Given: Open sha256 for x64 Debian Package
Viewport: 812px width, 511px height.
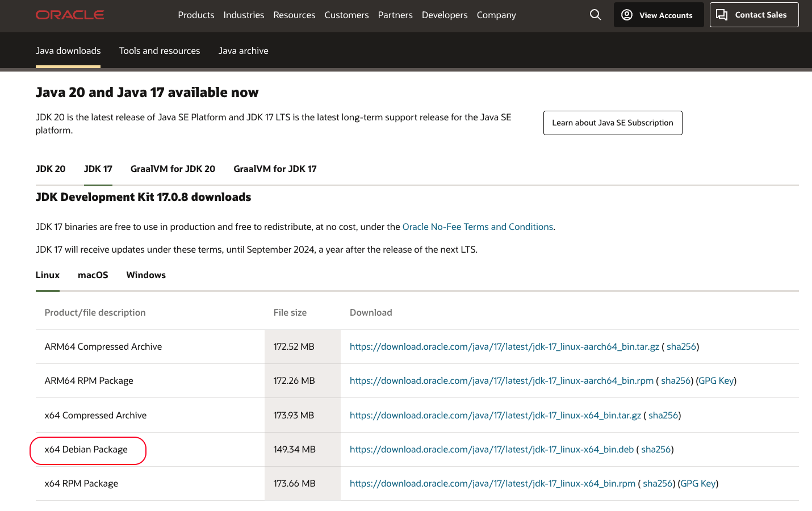Looking at the screenshot, I should pyautogui.click(x=656, y=449).
